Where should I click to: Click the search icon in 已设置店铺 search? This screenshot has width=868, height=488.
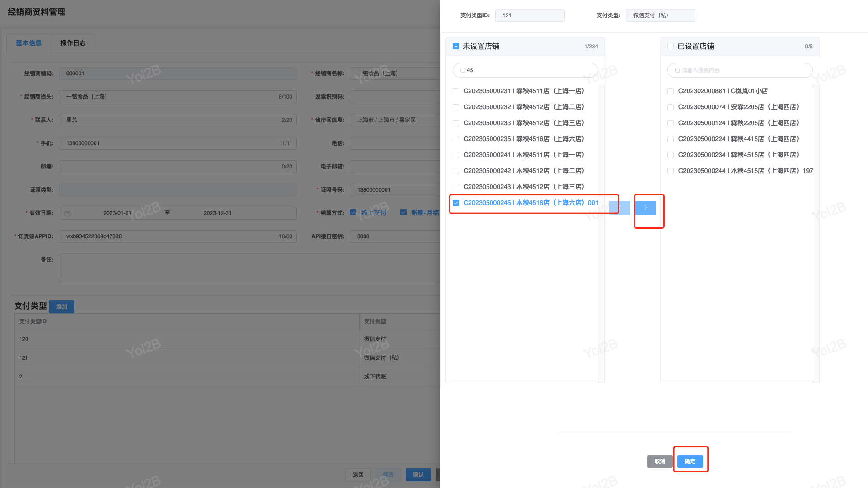tap(677, 70)
